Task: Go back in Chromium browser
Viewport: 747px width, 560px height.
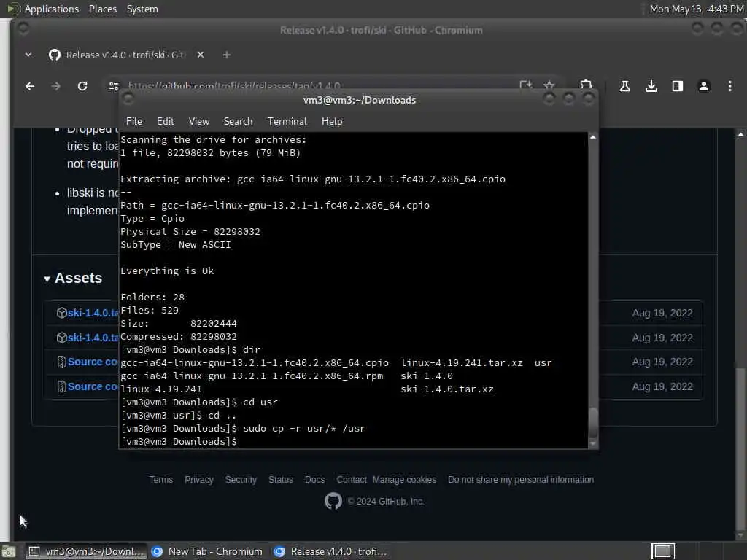Action: 30,86
